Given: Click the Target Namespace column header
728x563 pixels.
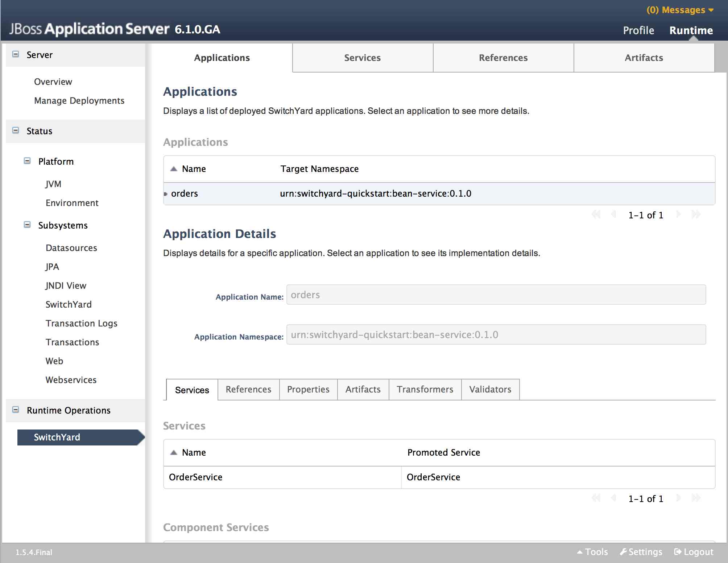Looking at the screenshot, I should 319,169.
